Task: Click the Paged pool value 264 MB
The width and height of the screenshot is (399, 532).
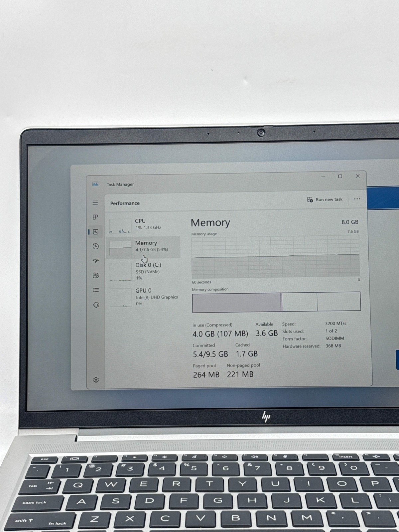Action: coord(206,375)
